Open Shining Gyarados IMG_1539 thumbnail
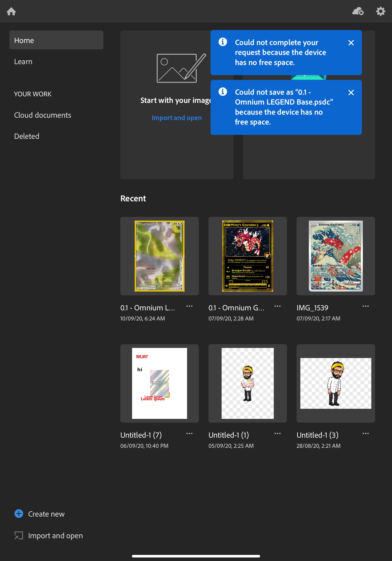Screen dimensions: 392x561 tap(336, 256)
